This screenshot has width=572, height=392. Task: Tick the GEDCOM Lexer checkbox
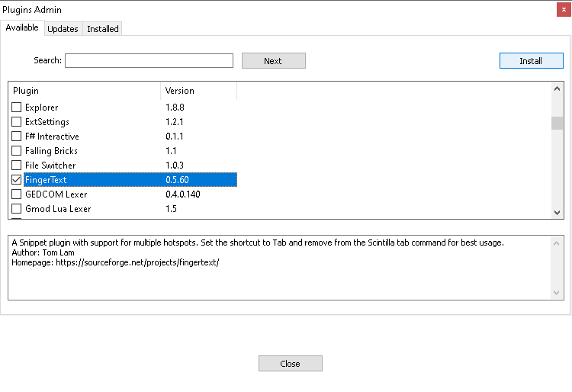(17, 194)
